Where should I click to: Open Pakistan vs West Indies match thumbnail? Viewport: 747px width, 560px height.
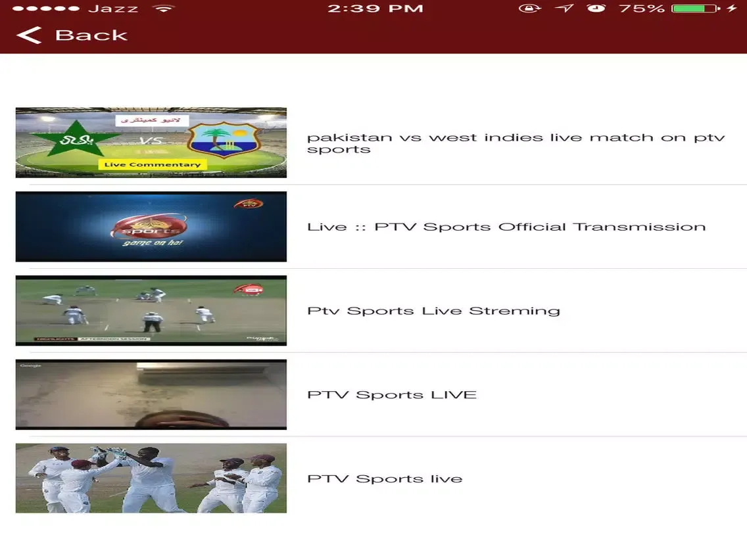click(151, 143)
